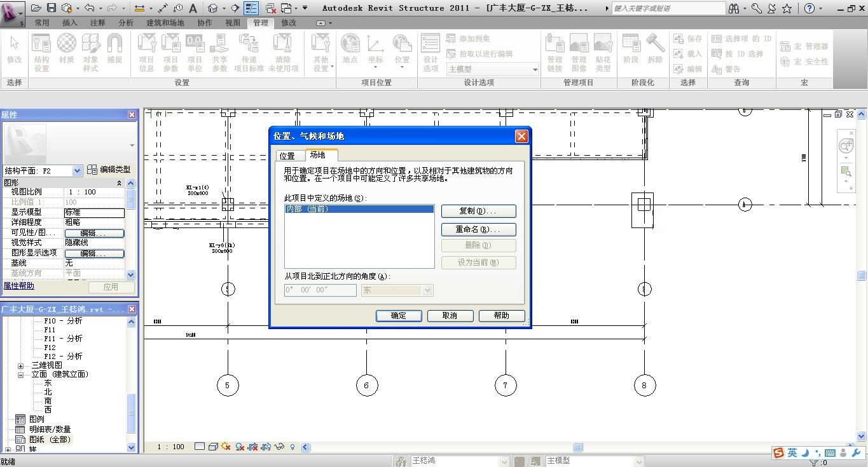This screenshot has height=467, width=868.
Task: Click 确定 to confirm the dialog
Action: pos(399,316)
